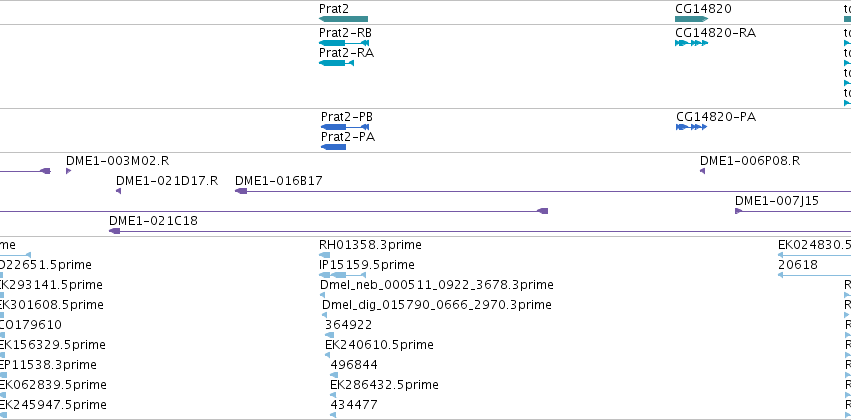This screenshot has height=420, width=851.
Task: Select the DME1-003M02.R label
Action: tap(117, 161)
